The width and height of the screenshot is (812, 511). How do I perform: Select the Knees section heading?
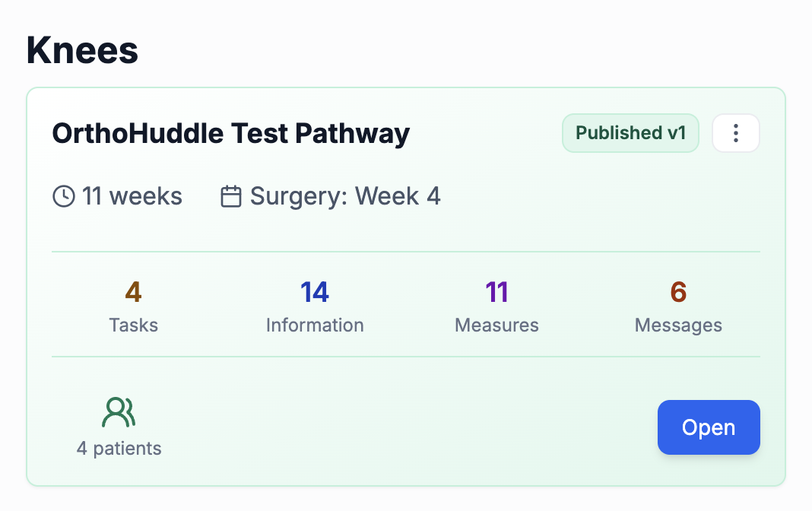click(x=81, y=50)
